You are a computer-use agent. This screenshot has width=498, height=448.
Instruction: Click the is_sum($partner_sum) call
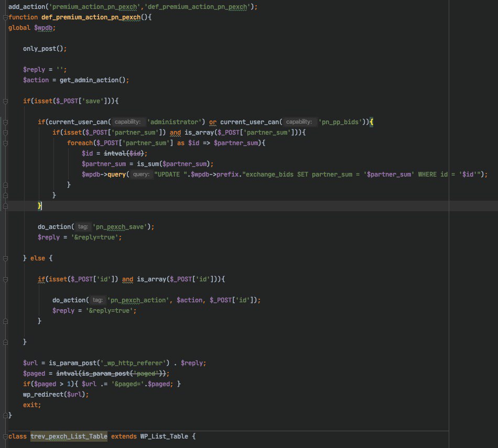[x=174, y=164]
